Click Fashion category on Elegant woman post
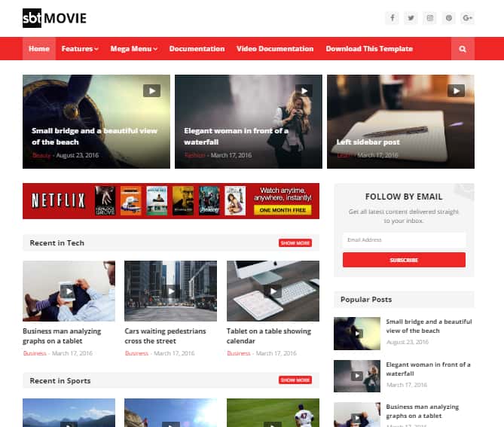This screenshot has height=427, width=504. pos(195,155)
